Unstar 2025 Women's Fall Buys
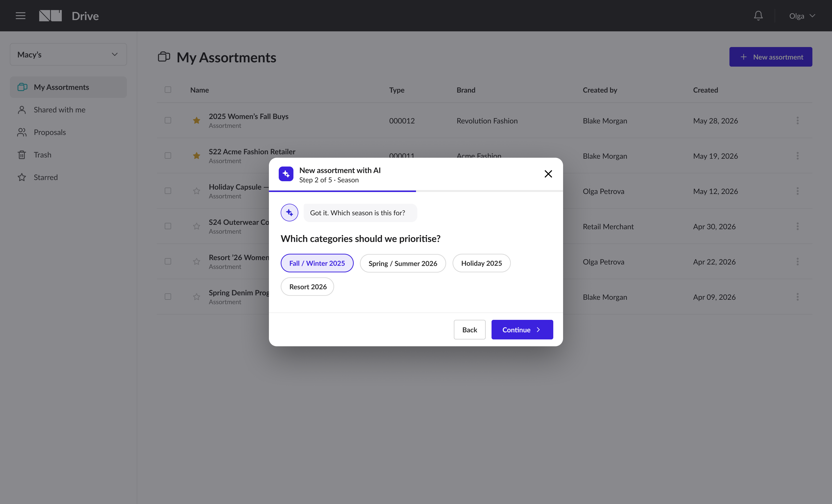 point(197,120)
